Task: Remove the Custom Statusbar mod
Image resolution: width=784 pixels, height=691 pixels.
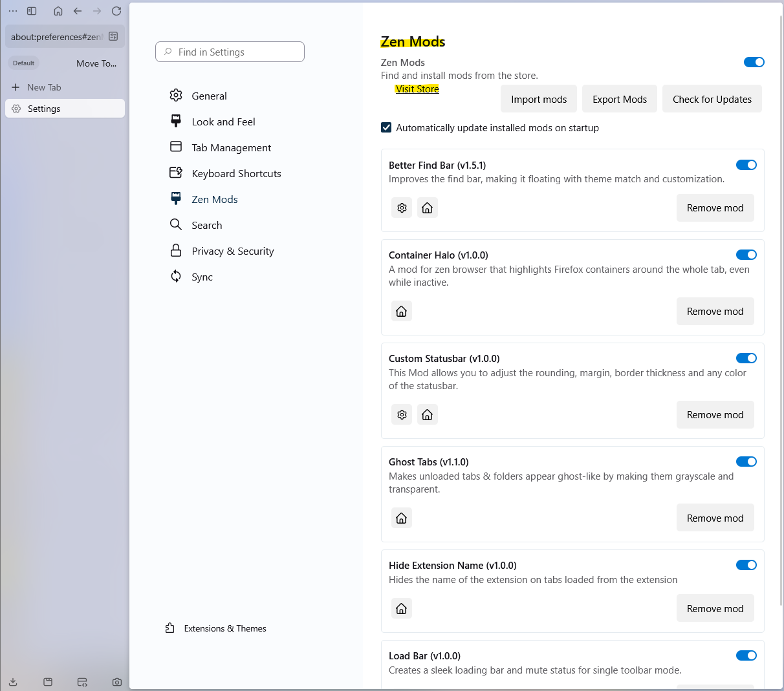Action: (715, 414)
